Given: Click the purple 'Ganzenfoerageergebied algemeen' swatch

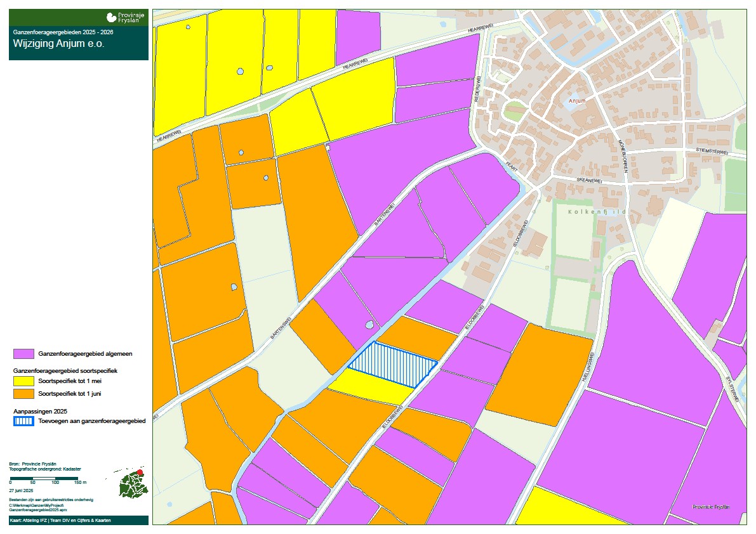Looking at the screenshot, I should tap(24, 353).
